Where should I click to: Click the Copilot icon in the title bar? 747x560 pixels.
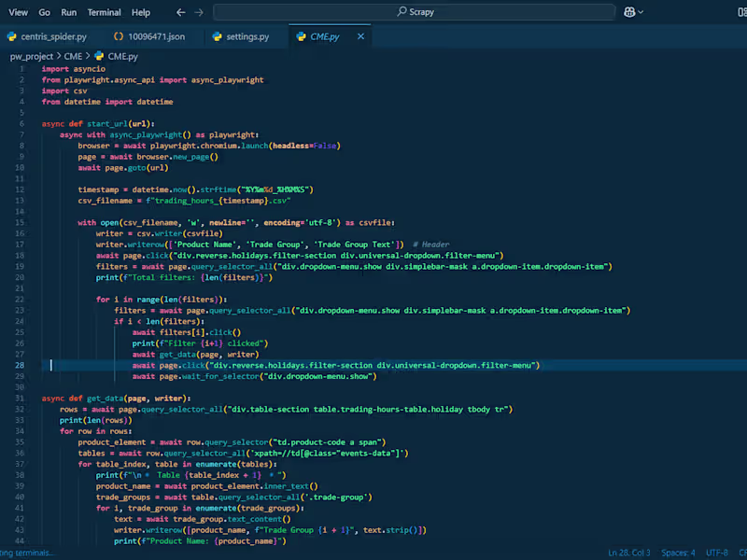(x=631, y=12)
